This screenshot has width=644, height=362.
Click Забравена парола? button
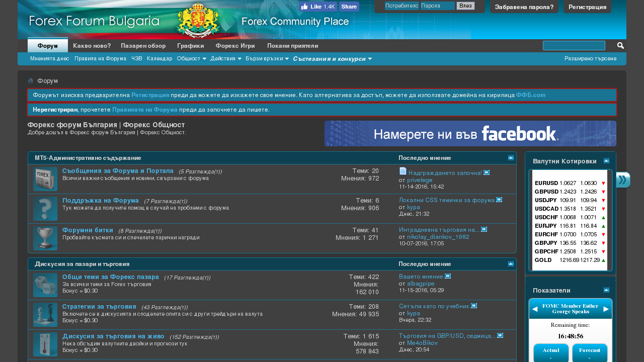(x=524, y=7)
